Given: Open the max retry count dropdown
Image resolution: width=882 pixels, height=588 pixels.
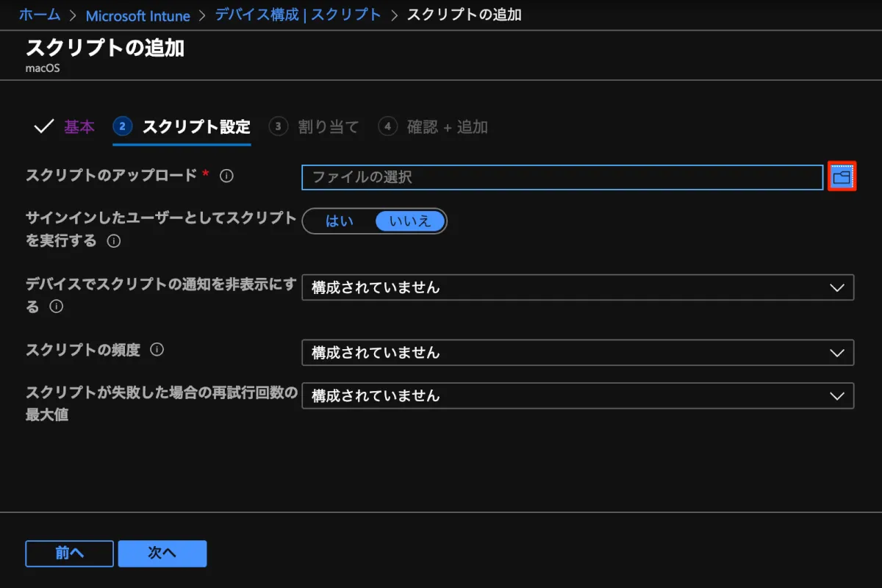Looking at the screenshot, I should tap(578, 395).
